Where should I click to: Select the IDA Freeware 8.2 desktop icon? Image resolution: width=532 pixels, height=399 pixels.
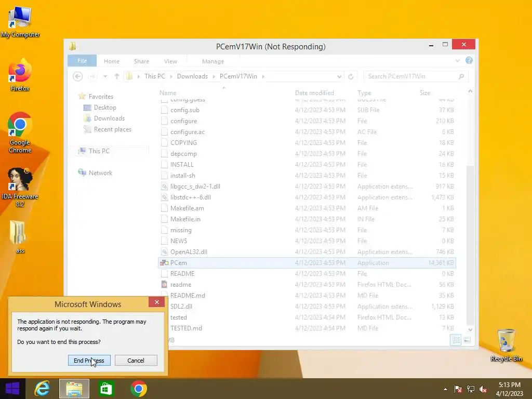(x=20, y=187)
